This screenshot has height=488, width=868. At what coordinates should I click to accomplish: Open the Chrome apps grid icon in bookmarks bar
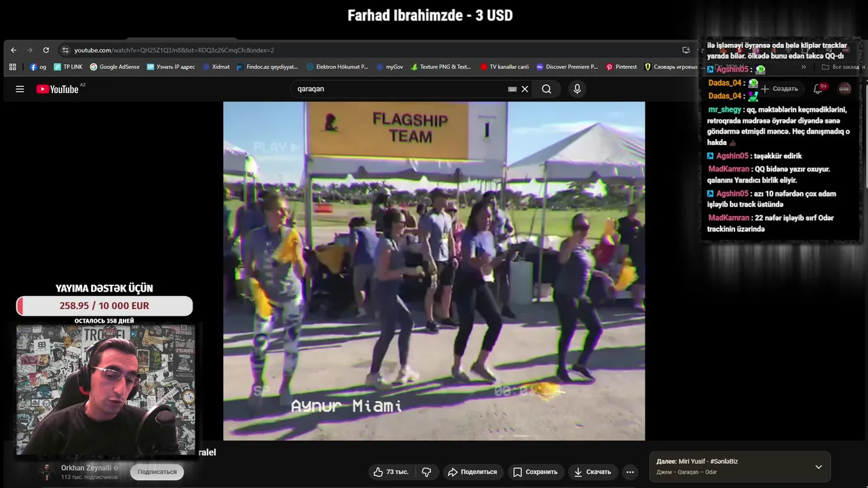(x=13, y=67)
